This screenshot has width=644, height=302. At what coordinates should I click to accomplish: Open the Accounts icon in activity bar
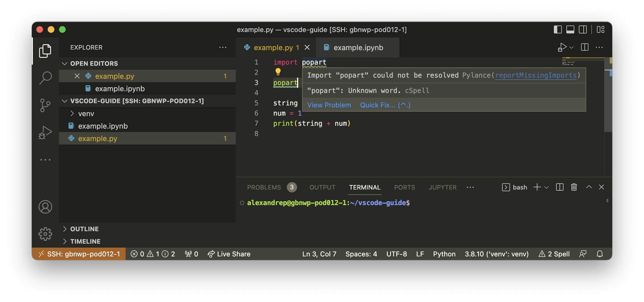(45, 207)
